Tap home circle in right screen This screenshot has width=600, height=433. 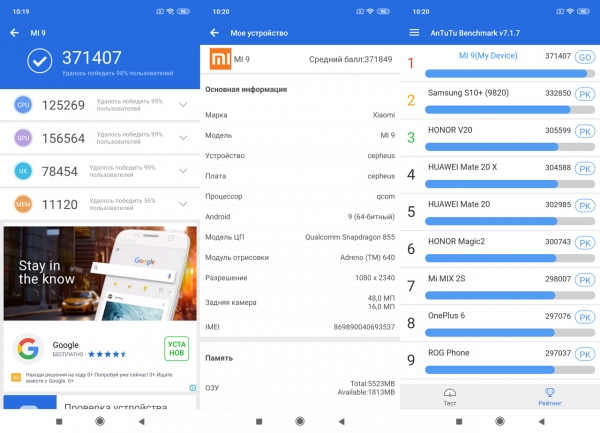(500, 421)
